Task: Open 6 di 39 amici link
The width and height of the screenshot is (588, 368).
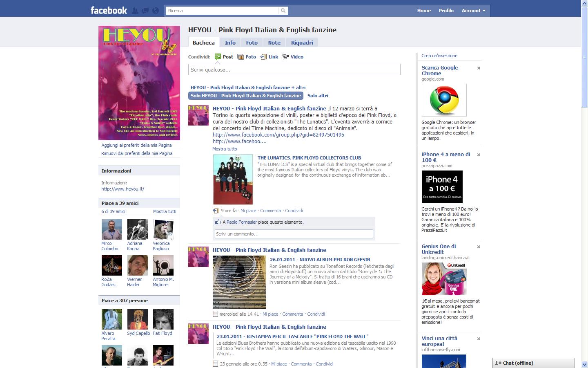Action: click(x=113, y=211)
